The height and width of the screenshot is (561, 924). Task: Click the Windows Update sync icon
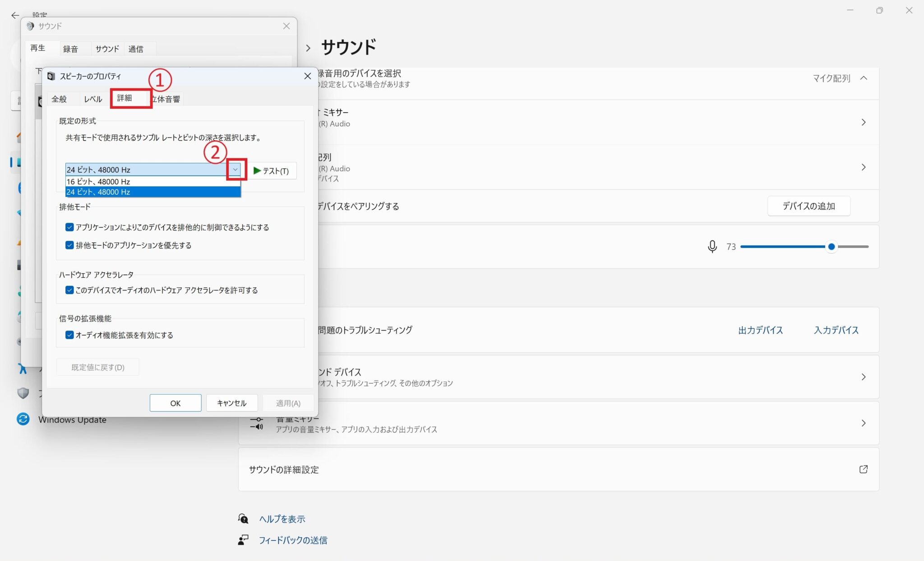click(x=23, y=419)
